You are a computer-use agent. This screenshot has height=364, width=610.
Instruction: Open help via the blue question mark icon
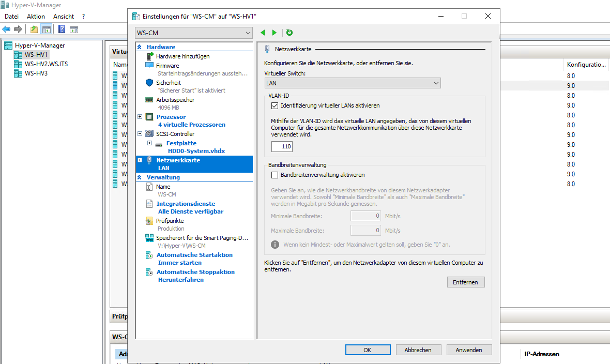tap(62, 29)
